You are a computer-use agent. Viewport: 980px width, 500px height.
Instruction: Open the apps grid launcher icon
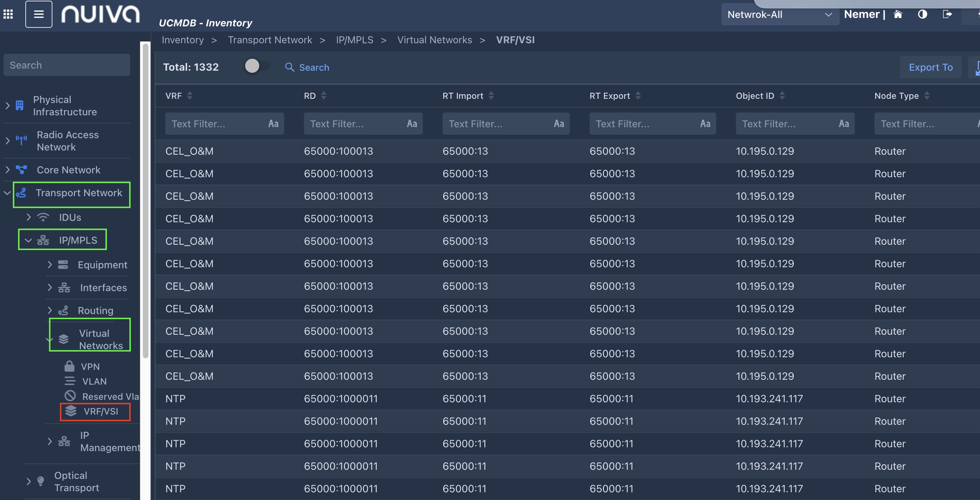click(8, 14)
